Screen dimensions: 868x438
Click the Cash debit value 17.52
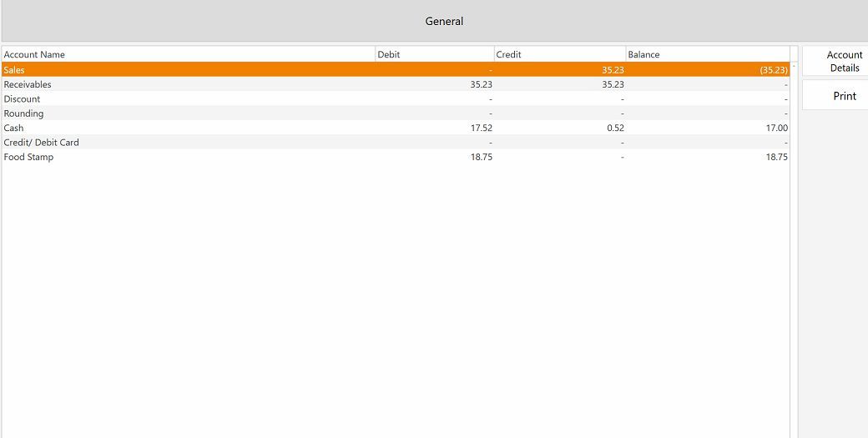481,128
